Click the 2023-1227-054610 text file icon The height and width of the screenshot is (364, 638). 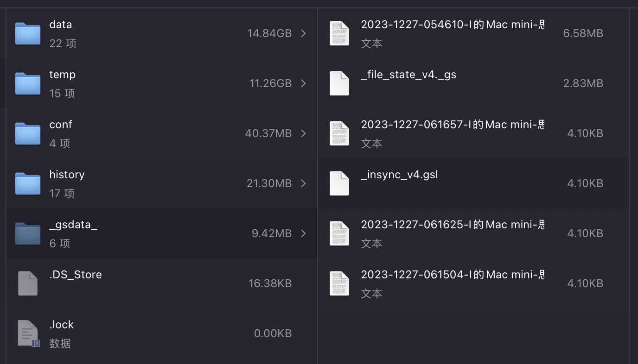click(x=339, y=33)
